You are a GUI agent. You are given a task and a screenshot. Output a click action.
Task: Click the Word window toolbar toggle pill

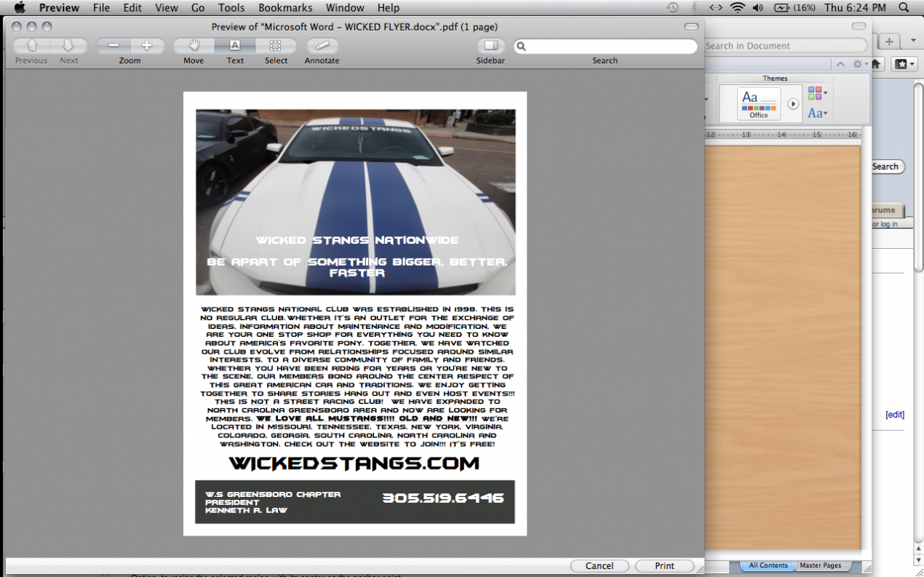[x=859, y=25]
